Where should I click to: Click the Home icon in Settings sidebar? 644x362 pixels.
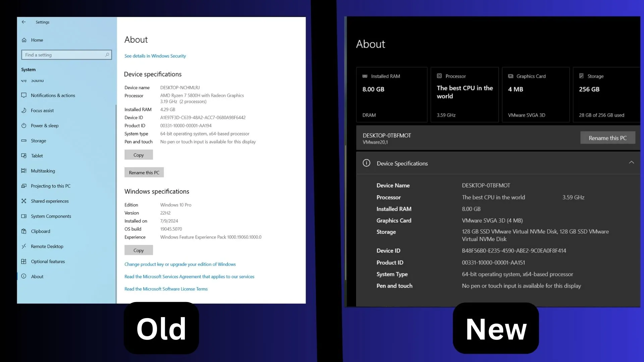point(24,39)
